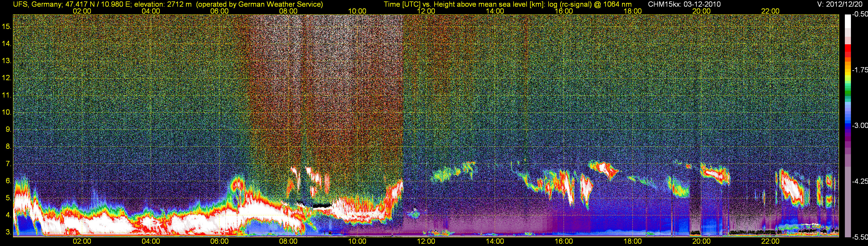This screenshot has height=246, width=868.
Task: Click the '10.' km height axis label
Action: click(x=7, y=112)
